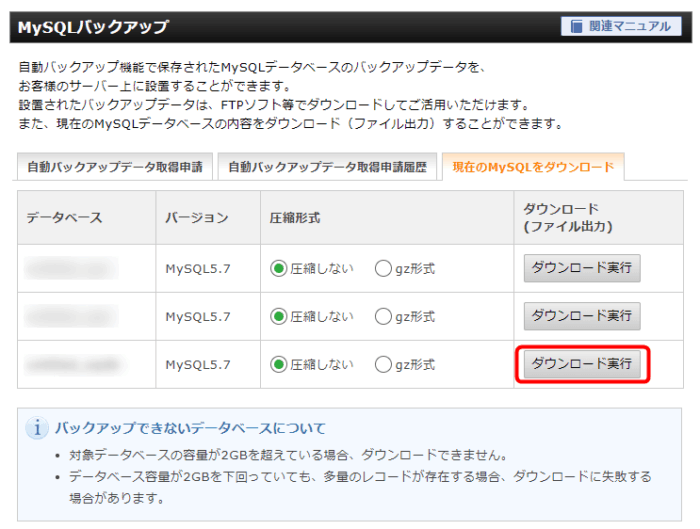
Task: Click the blurred database name in first row
Action: [x=71, y=269]
